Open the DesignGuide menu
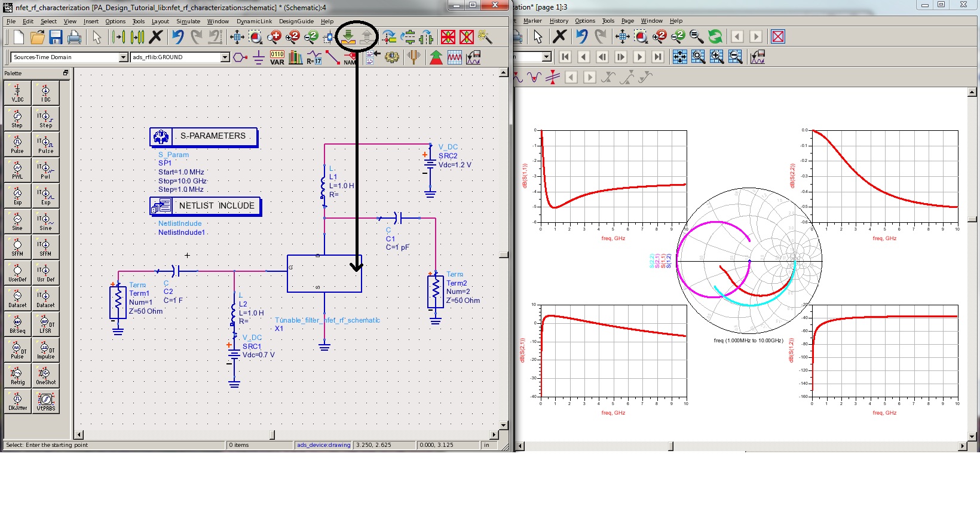Image resolution: width=980 pixels, height=518 pixels. click(296, 22)
